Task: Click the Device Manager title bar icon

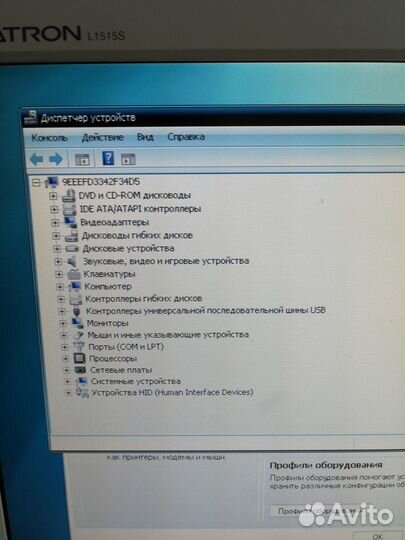Action: click(30, 118)
